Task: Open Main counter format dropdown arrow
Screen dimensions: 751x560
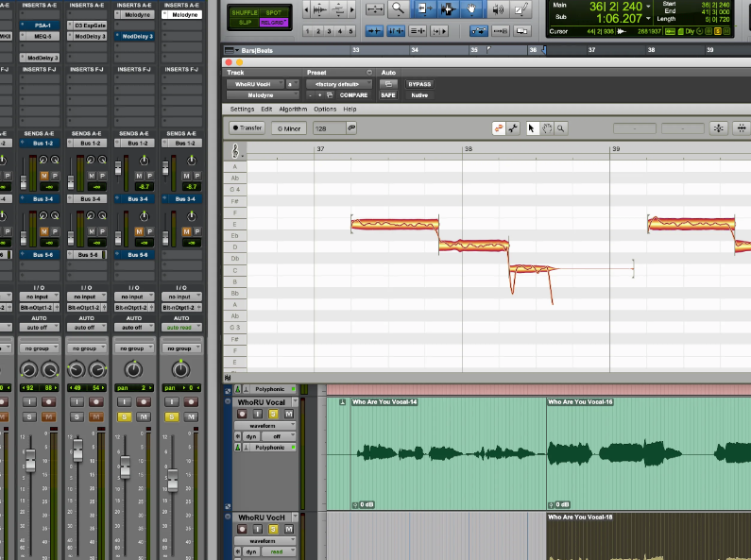Action: coord(648,7)
